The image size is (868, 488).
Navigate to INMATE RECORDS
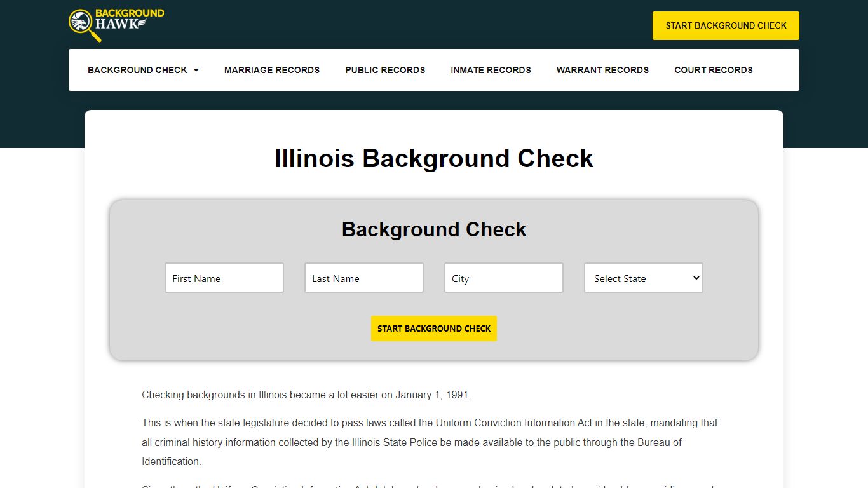point(491,70)
